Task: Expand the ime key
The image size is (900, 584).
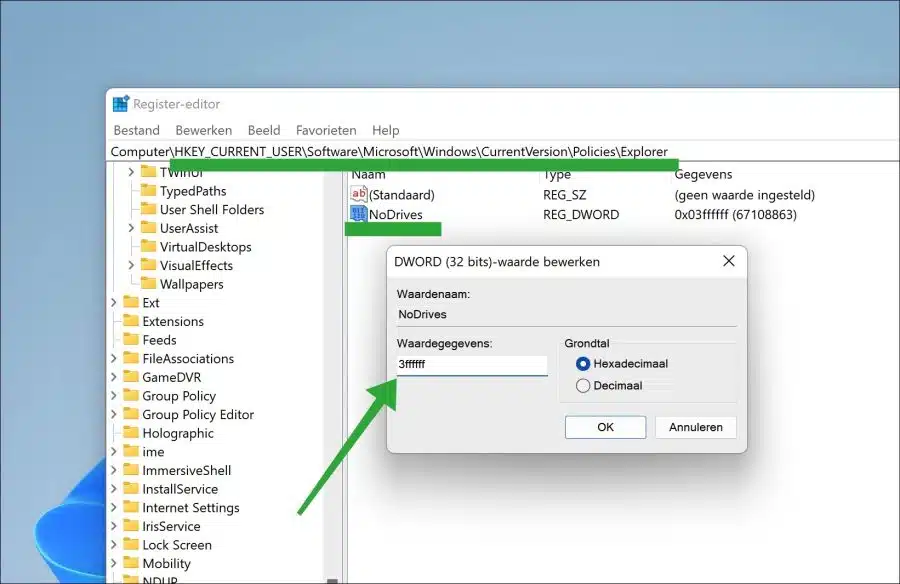Action: click(x=114, y=452)
